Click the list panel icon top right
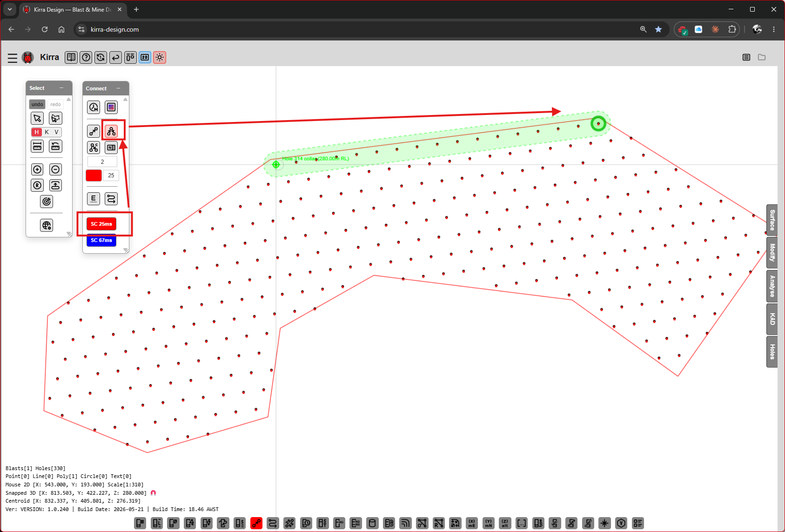785x532 pixels. (x=746, y=57)
